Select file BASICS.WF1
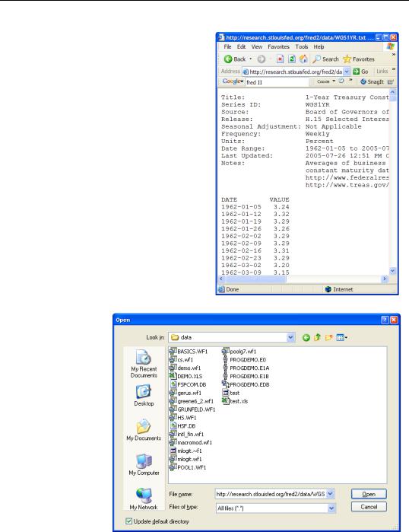Viewport: 409px width, 532px height. coord(189,352)
